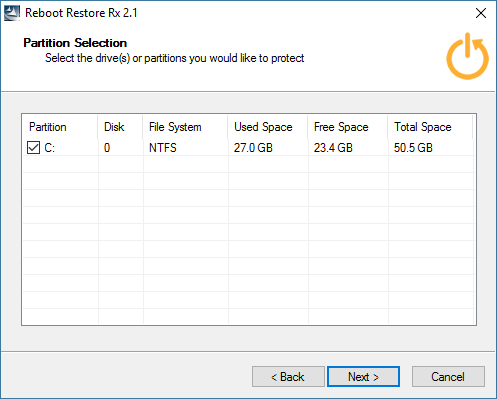The width and height of the screenshot is (497, 399).
Task: Click the NTFS file system cell
Action: tap(163, 148)
